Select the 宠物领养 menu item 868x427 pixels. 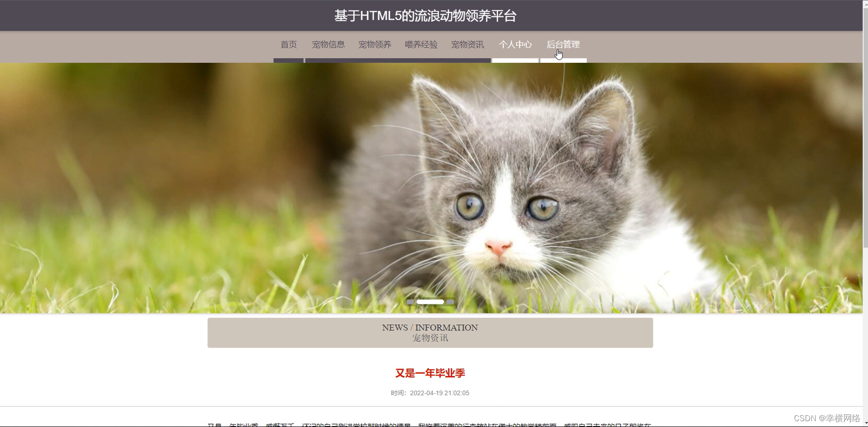[375, 45]
